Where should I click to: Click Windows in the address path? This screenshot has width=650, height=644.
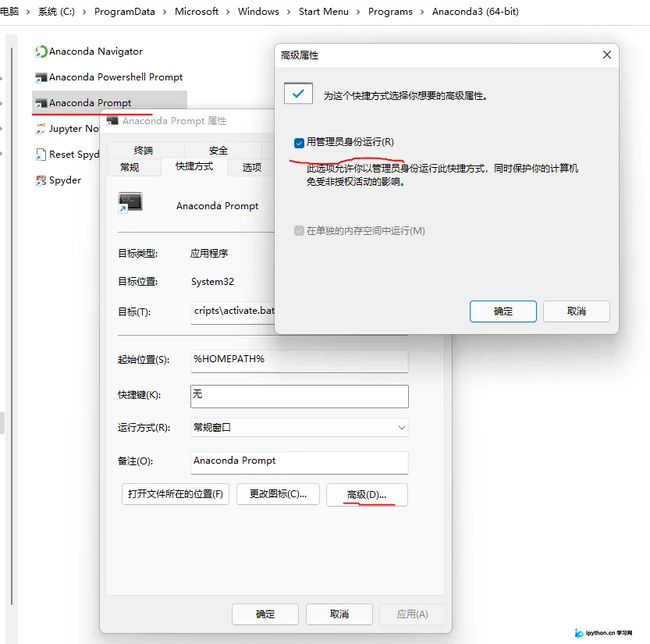coord(259,12)
